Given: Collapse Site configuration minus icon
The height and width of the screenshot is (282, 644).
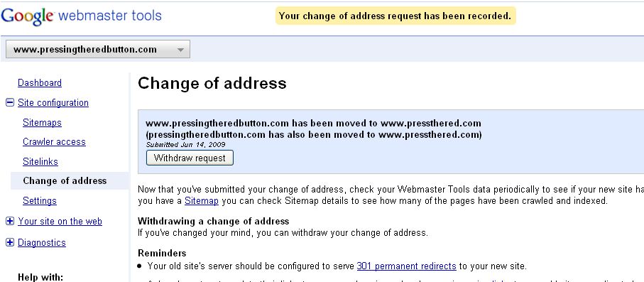Looking at the screenshot, I should click(x=10, y=102).
